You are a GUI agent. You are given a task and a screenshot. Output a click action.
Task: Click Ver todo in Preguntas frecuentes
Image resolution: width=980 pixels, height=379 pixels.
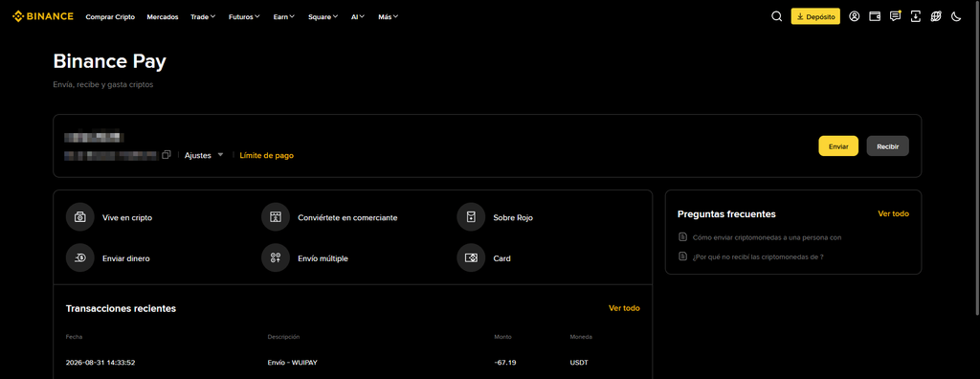pos(893,213)
